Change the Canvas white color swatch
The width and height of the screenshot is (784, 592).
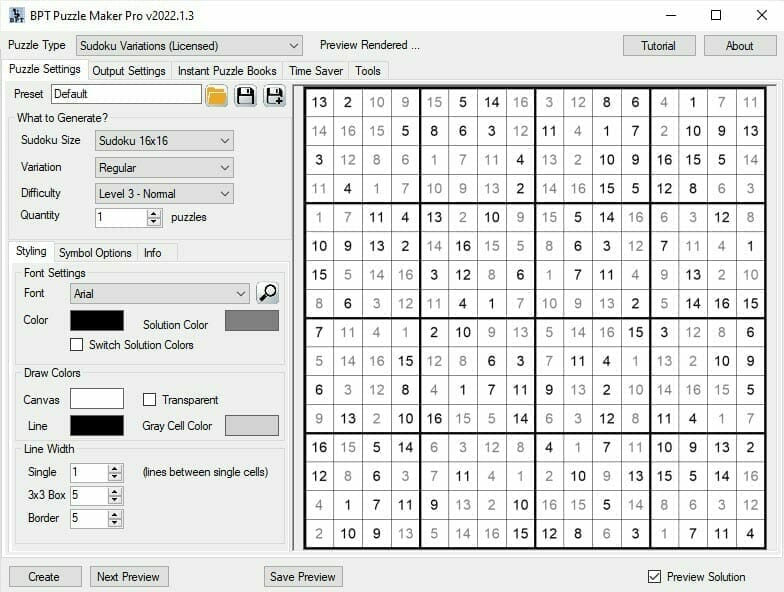click(97, 398)
